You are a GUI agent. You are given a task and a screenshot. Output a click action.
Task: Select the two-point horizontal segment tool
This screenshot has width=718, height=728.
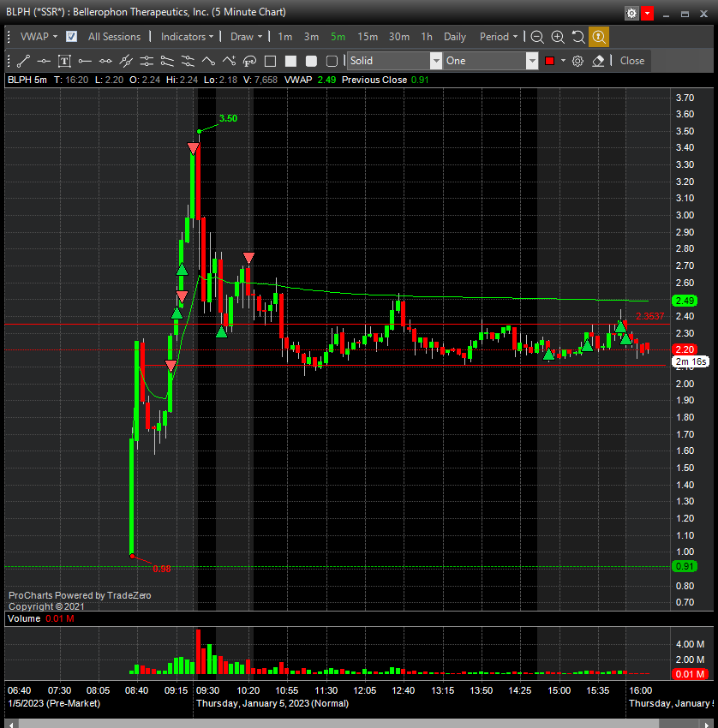point(105,61)
